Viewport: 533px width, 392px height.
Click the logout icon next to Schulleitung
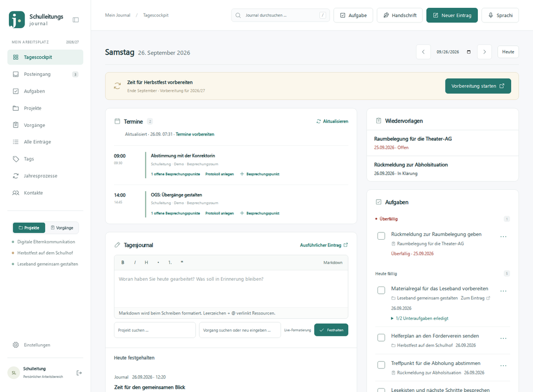pyautogui.click(x=79, y=373)
